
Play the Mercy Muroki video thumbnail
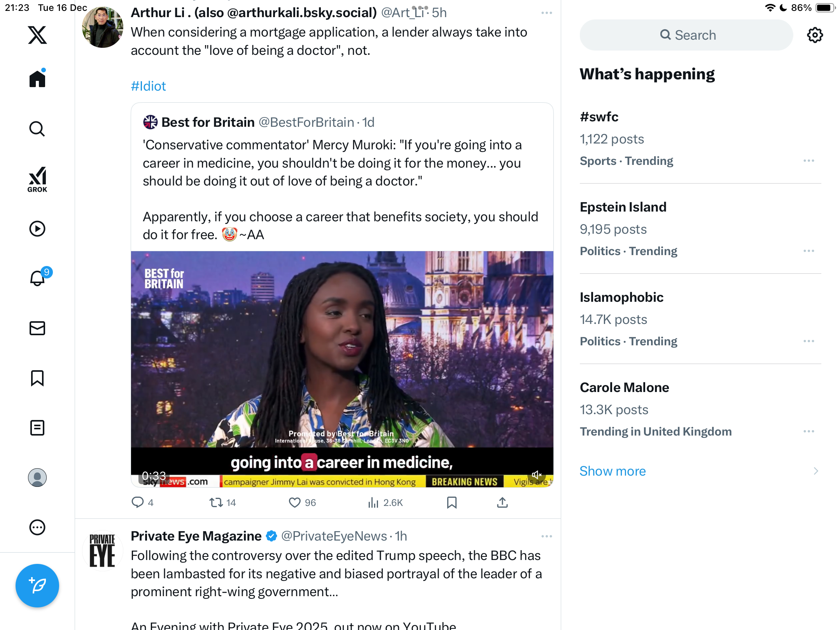point(342,350)
